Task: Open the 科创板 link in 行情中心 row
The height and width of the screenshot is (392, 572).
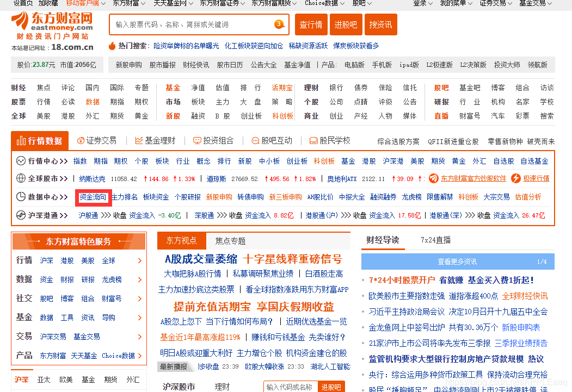Action: click(x=324, y=161)
